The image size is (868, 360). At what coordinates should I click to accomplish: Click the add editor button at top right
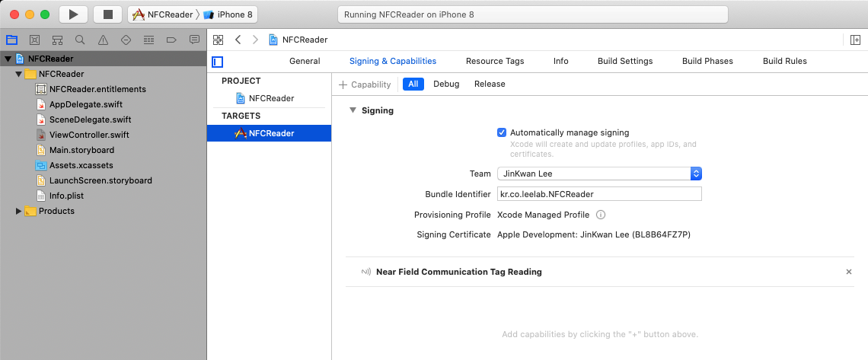click(855, 40)
